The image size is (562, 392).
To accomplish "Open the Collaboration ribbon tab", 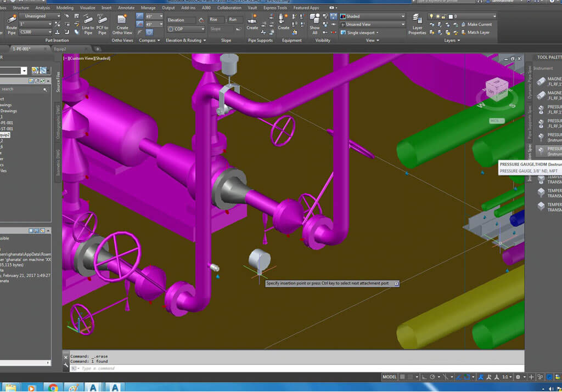I will [229, 8].
